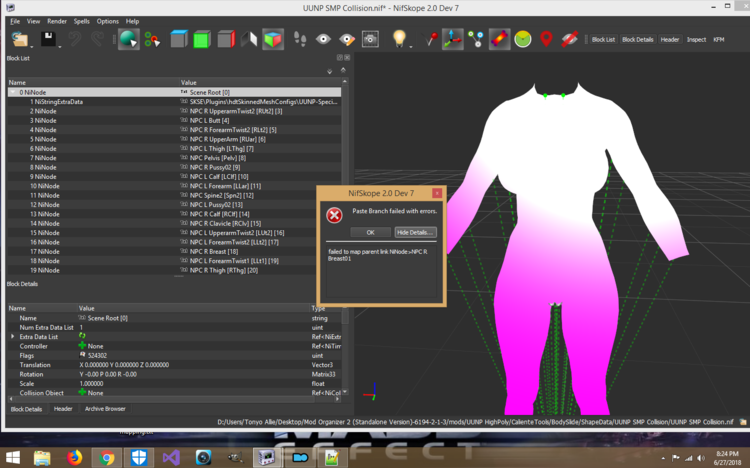Viewport: 750px width, 468px height.
Task: Toggle the crossed-out eye Show Hidden icon
Action: [569, 39]
